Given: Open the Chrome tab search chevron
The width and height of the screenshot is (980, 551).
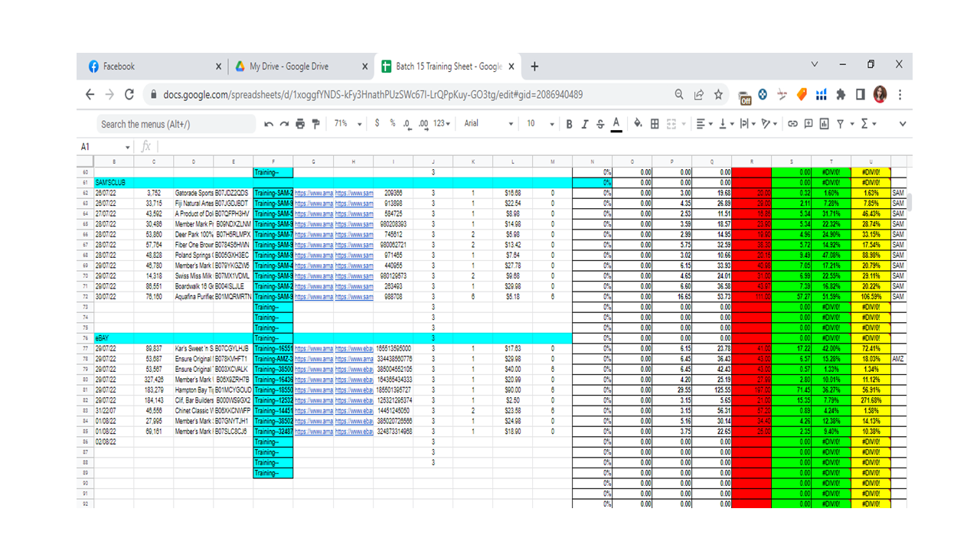Looking at the screenshot, I should pyautogui.click(x=814, y=65).
